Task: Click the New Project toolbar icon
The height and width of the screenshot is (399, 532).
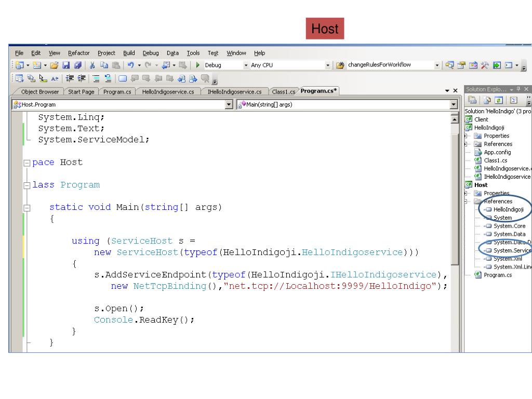Action: click(x=20, y=65)
